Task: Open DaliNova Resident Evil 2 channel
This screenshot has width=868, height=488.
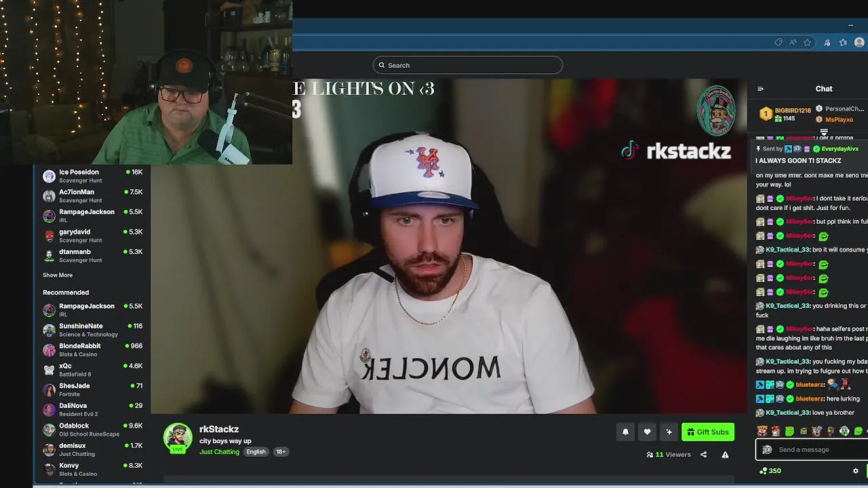Action: [x=92, y=409]
